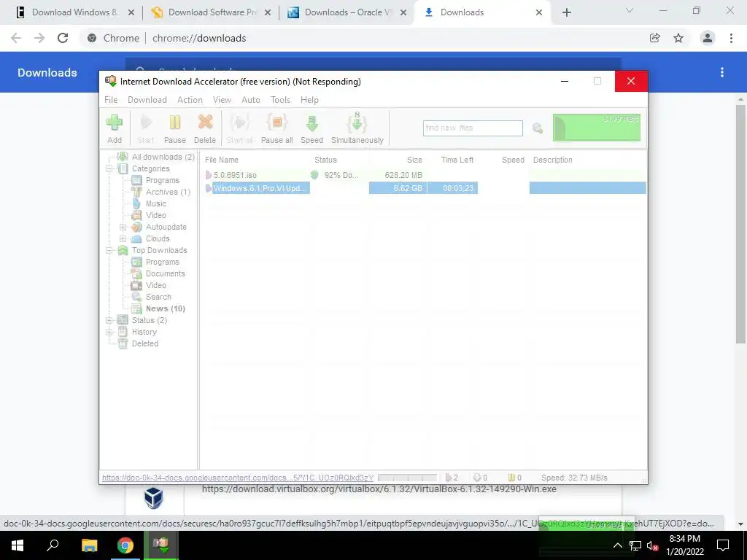Open the Download menu

pyautogui.click(x=147, y=99)
